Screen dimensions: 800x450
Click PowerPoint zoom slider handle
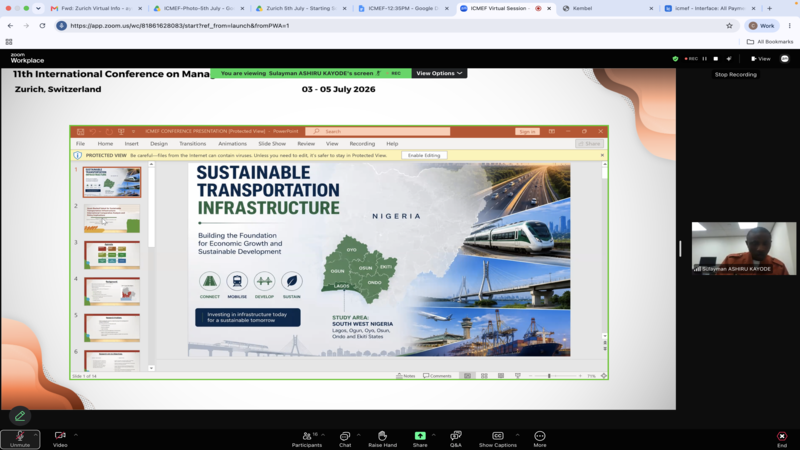[x=549, y=376]
